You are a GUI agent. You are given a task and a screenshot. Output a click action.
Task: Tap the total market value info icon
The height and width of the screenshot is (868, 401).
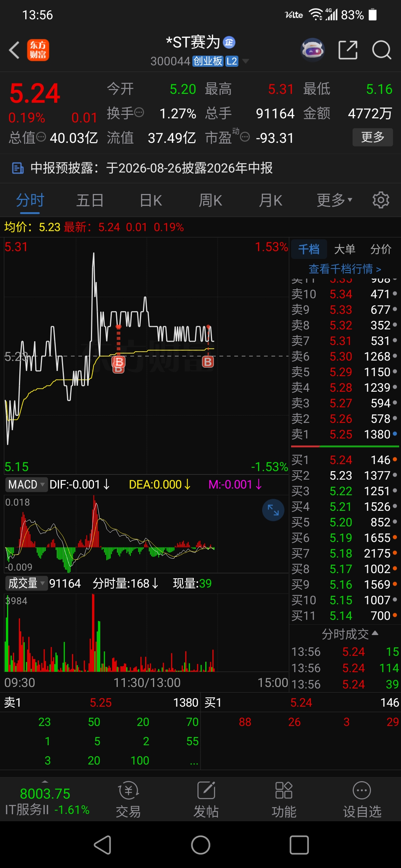41,137
